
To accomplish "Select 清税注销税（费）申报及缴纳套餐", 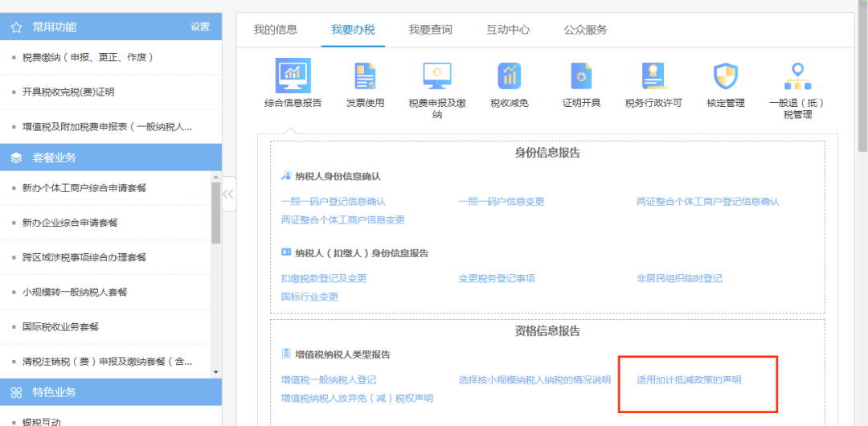I will tap(106, 362).
